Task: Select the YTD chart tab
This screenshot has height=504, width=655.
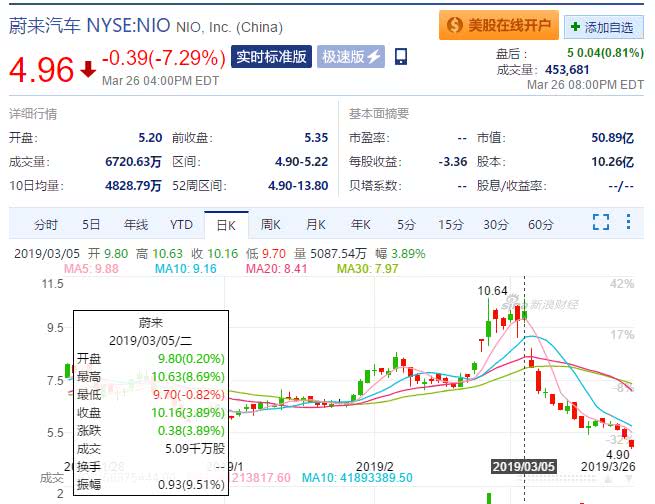Action: click(181, 225)
